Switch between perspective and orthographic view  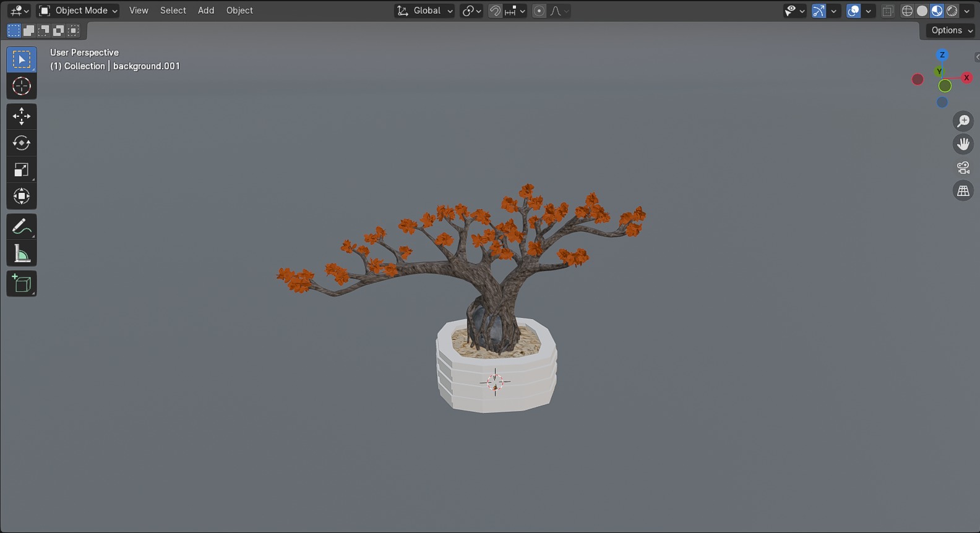tap(963, 191)
